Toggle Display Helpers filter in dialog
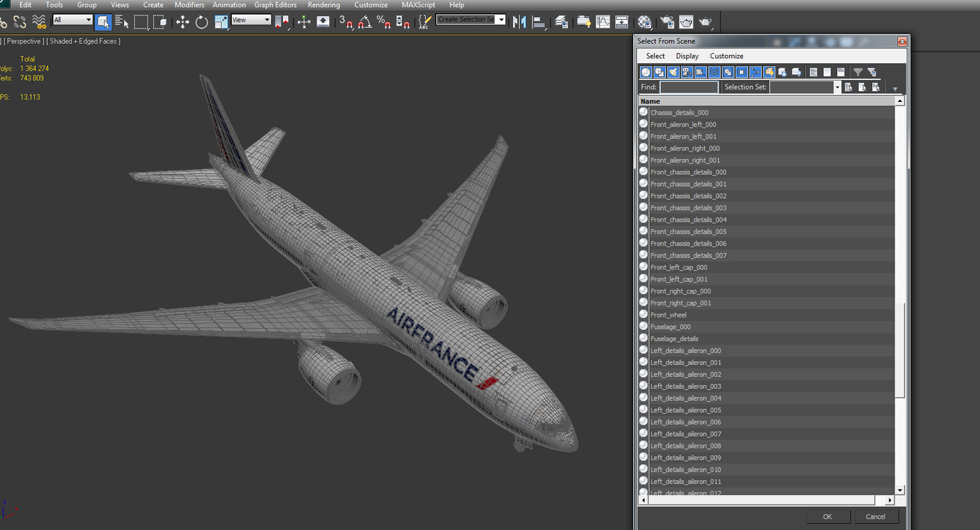Screen dimensions: 980x530 701,72
